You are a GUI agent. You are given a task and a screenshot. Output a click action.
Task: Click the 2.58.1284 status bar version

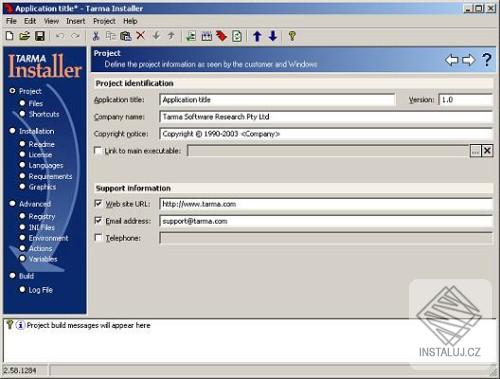point(20,370)
